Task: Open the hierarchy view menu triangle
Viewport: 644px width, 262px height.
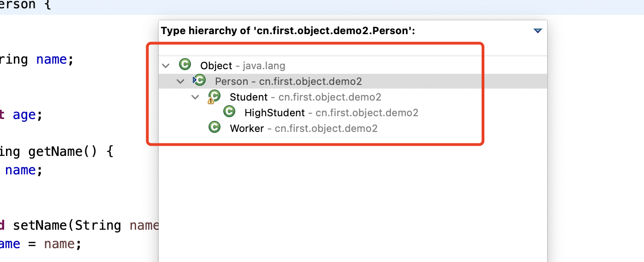Action: [x=537, y=31]
